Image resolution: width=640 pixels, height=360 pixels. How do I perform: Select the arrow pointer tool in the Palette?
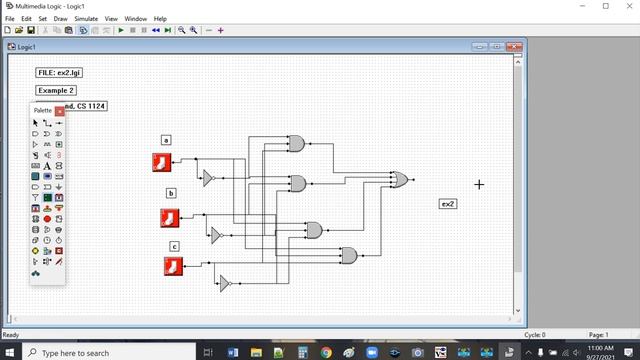point(36,123)
